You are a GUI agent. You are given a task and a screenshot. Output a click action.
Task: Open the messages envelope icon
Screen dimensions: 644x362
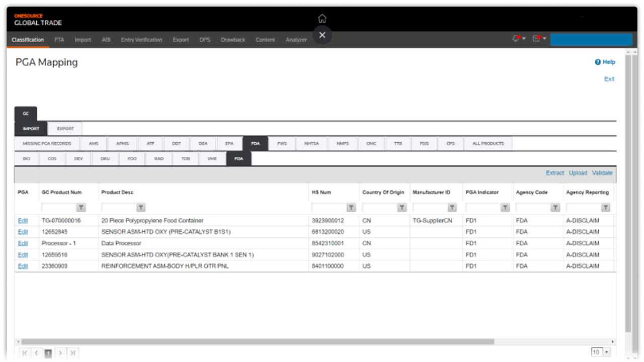(537, 39)
